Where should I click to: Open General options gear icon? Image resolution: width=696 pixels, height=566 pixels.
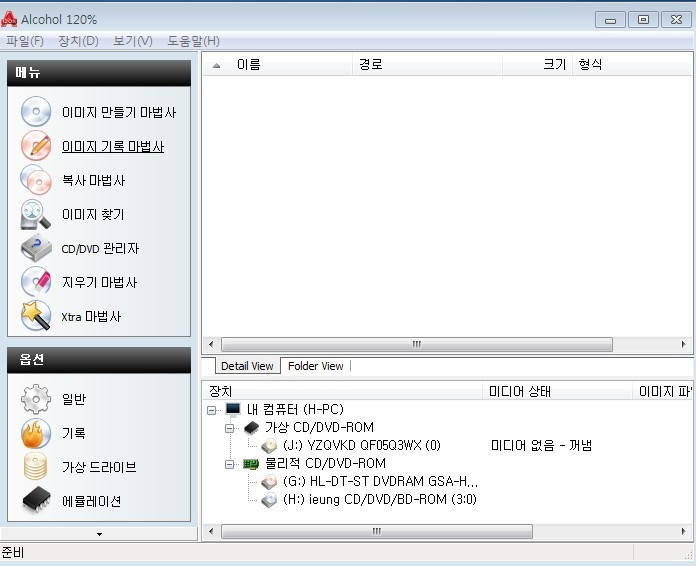pos(36,399)
